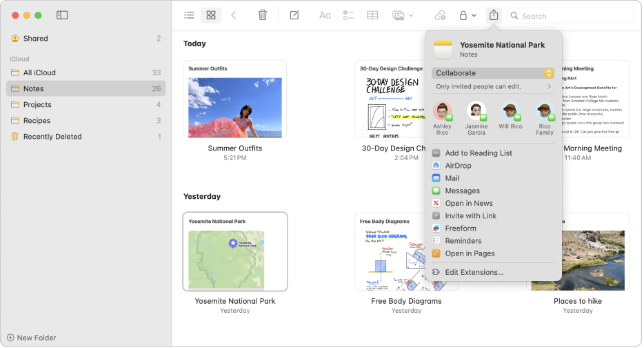Open the Collaborate dropdown menu
The width and height of the screenshot is (644, 348).
click(x=494, y=73)
